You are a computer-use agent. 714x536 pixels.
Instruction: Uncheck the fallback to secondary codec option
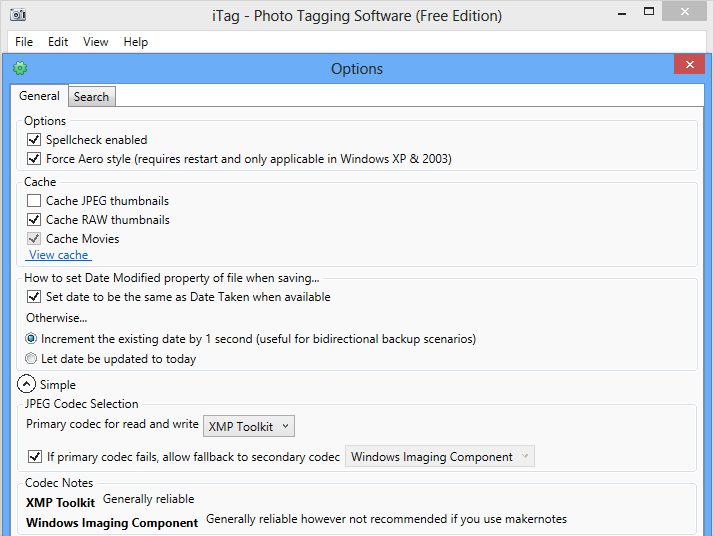point(35,457)
